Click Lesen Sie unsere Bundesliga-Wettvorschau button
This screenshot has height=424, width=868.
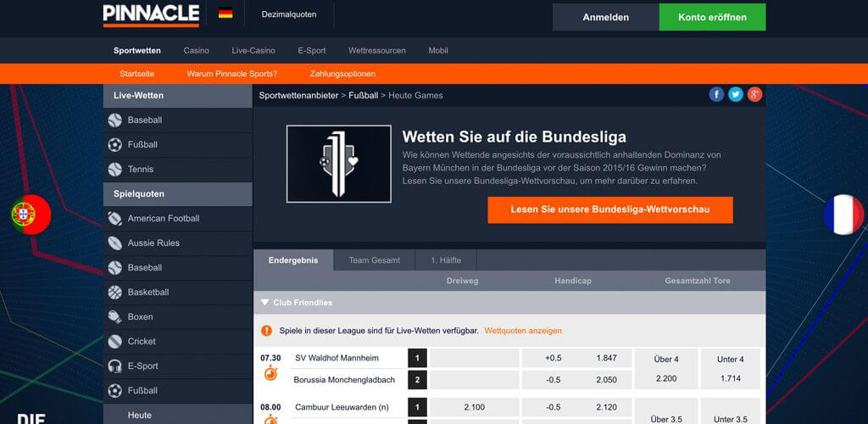tap(610, 209)
